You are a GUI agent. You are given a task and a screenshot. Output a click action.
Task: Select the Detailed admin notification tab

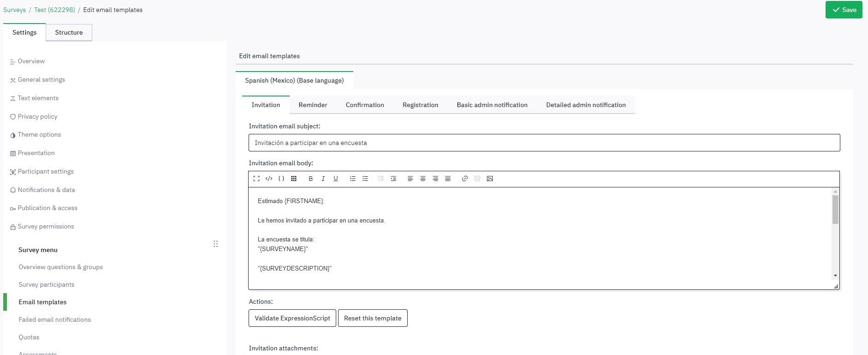[x=586, y=105]
